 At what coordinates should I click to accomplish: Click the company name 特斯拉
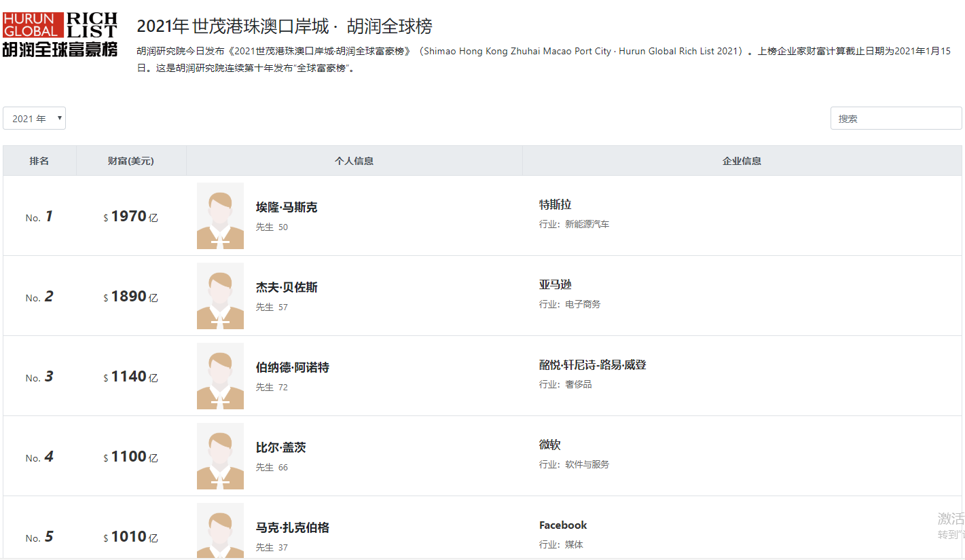click(555, 205)
